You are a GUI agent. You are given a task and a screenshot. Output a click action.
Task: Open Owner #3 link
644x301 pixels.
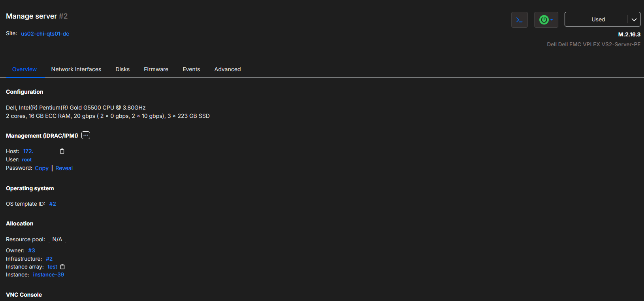point(32,250)
